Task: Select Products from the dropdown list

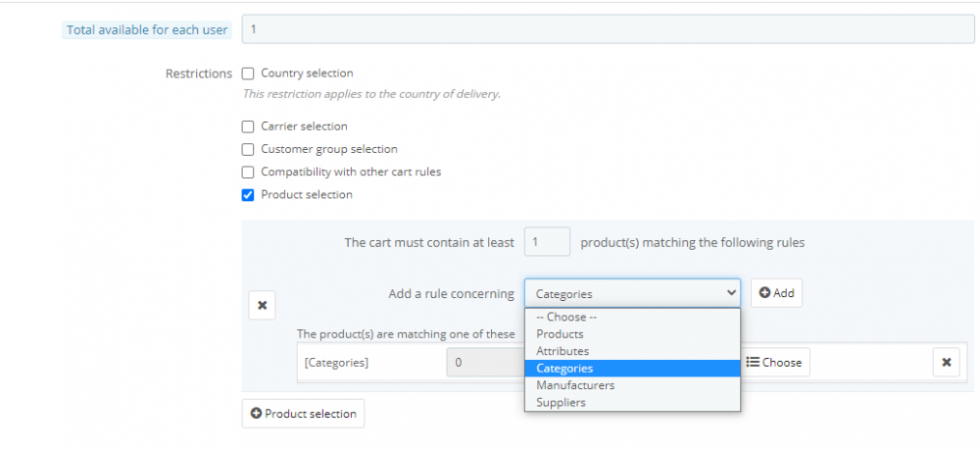Action: (x=560, y=334)
